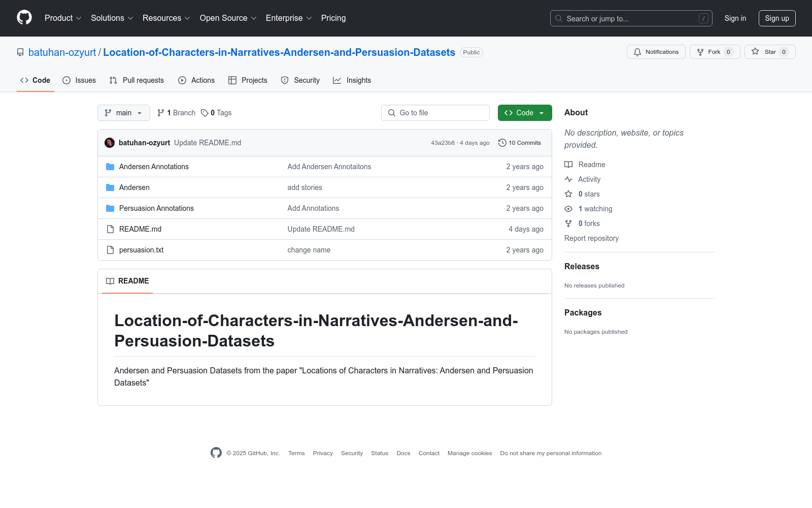
Task: Open the Product dropdown menu
Action: pyautogui.click(x=63, y=18)
